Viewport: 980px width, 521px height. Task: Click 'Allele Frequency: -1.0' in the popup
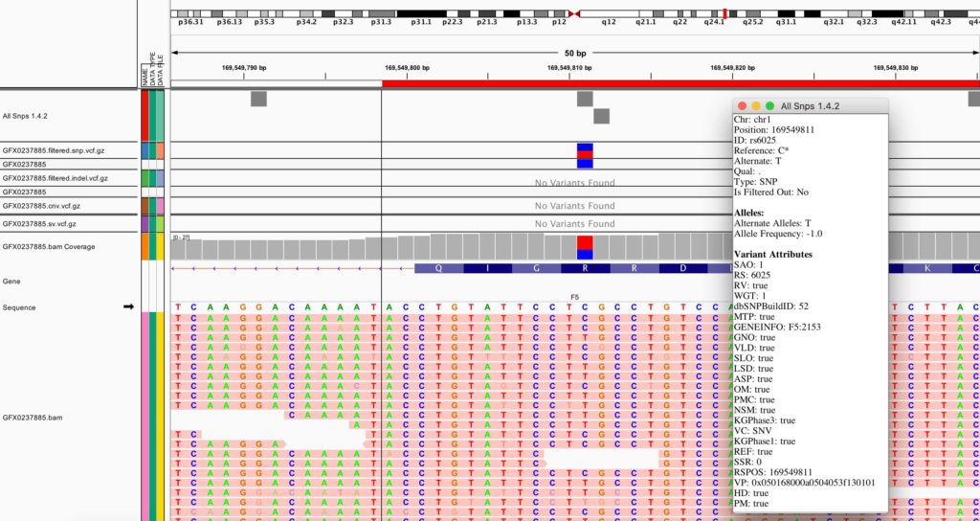point(778,234)
